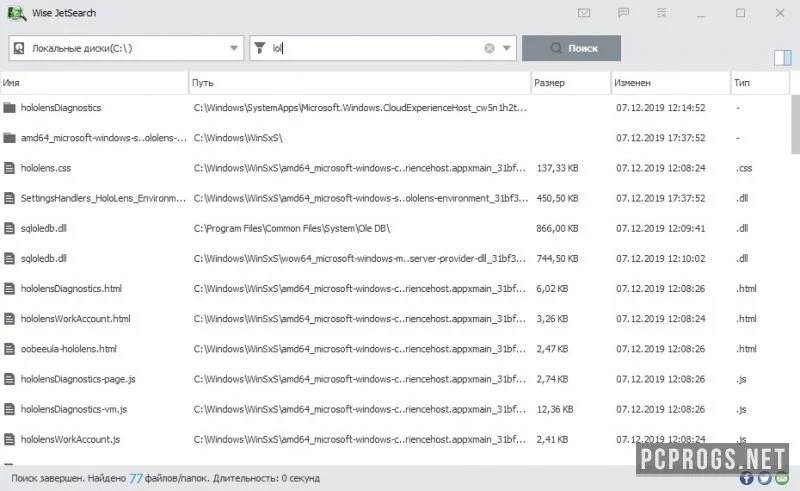Select sqloledb.dll in Ole DB folder
The image size is (800, 491).
point(43,228)
